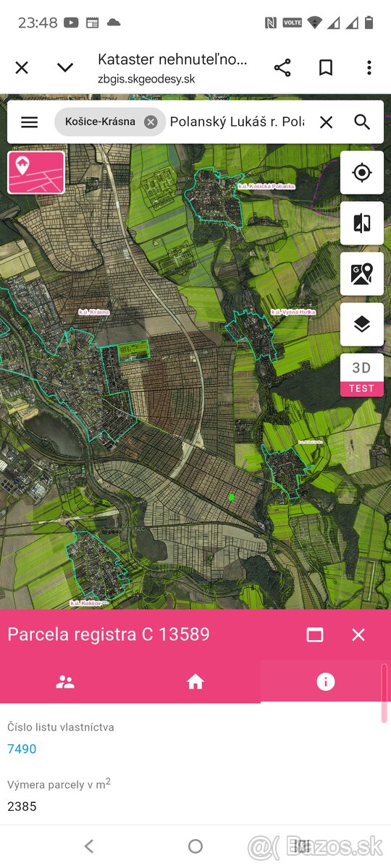Remove the Košice-Krásna filter chip

[x=151, y=122]
